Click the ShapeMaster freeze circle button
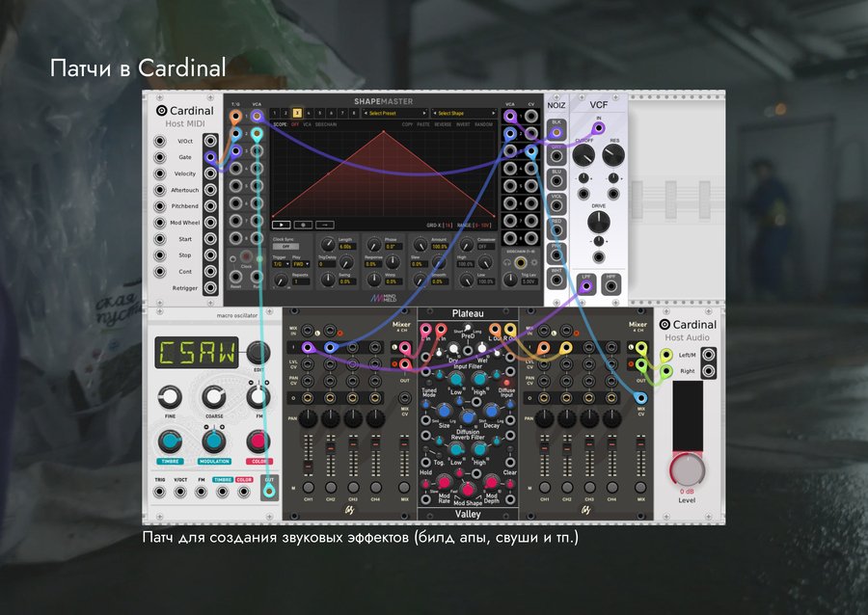Image resolution: width=868 pixels, height=615 pixels. [303, 225]
